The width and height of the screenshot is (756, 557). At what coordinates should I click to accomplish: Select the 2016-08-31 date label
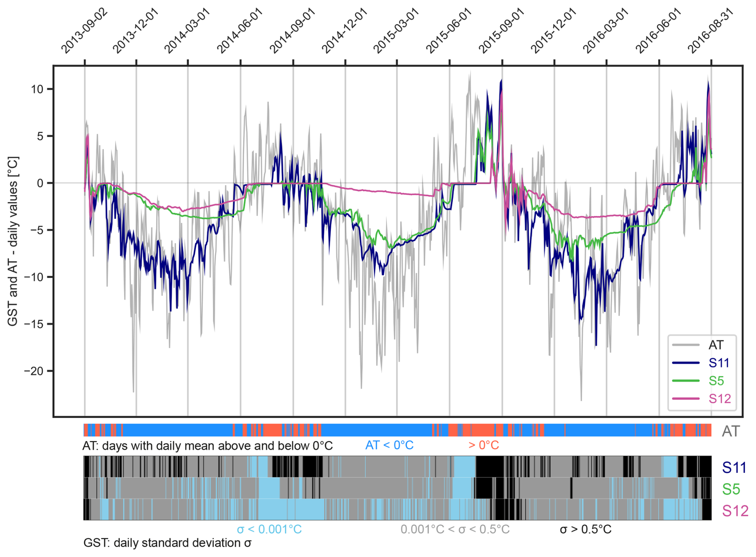click(x=711, y=31)
